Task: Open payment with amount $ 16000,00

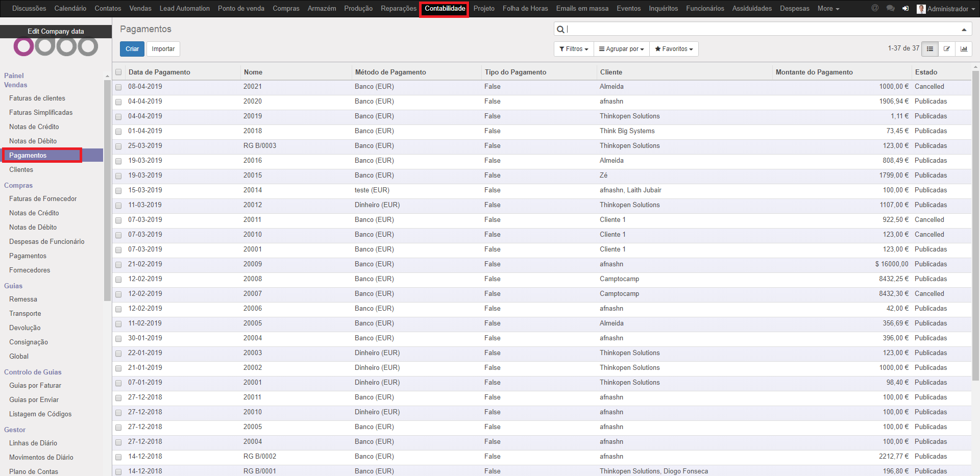Action: tap(542, 264)
